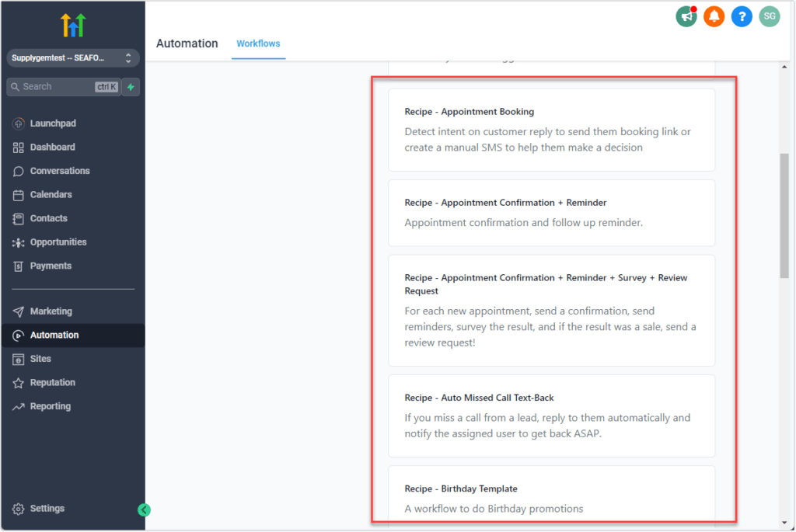Click the Launchpad rocket icon
Image resolution: width=796 pixels, height=532 pixels.
pos(19,123)
